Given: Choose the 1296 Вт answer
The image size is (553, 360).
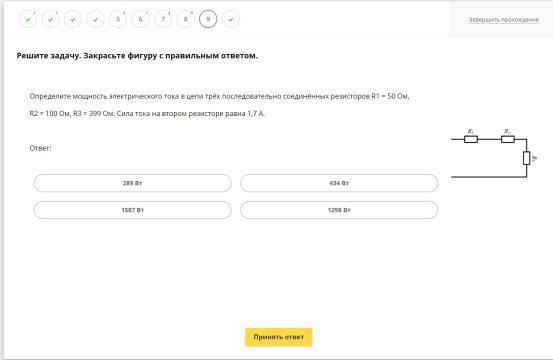Looking at the screenshot, I should [x=339, y=210].
